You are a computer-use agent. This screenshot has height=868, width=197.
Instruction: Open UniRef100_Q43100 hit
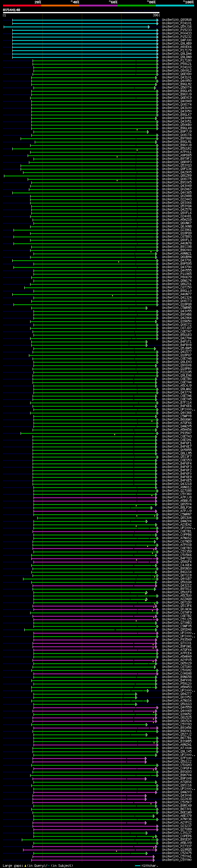tap(176, 108)
